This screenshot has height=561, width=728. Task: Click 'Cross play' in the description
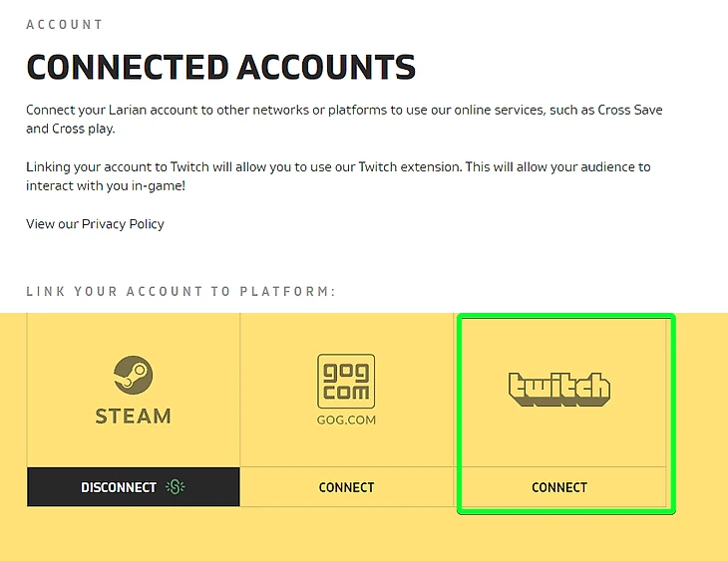coord(88,129)
